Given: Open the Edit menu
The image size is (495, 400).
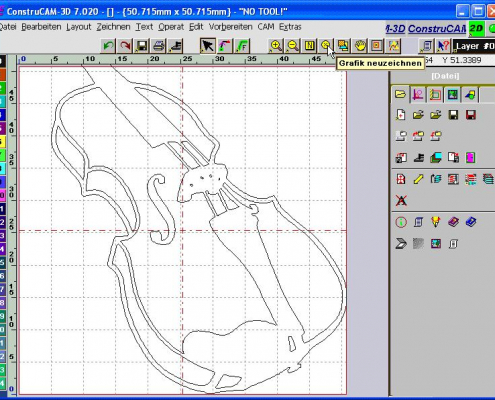Looking at the screenshot, I should [x=196, y=27].
